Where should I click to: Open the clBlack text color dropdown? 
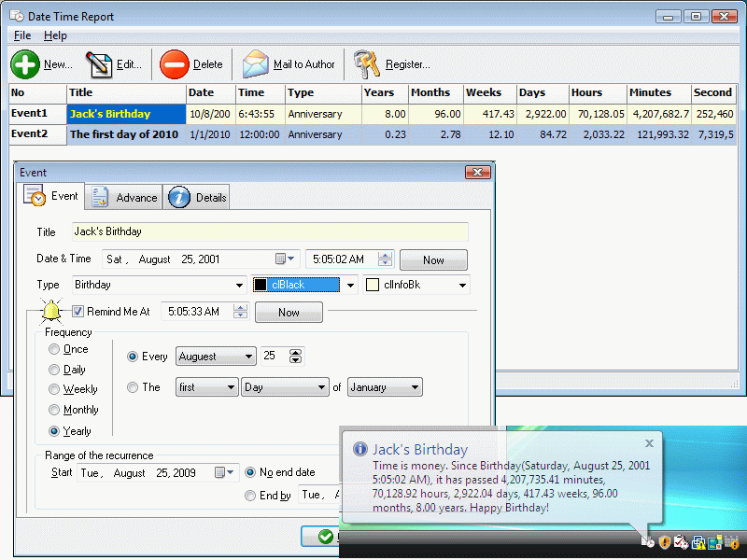(x=350, y=286)
